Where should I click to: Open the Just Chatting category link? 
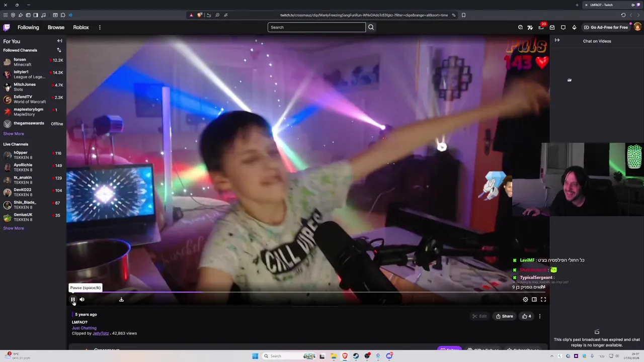[x=84, y=328]
